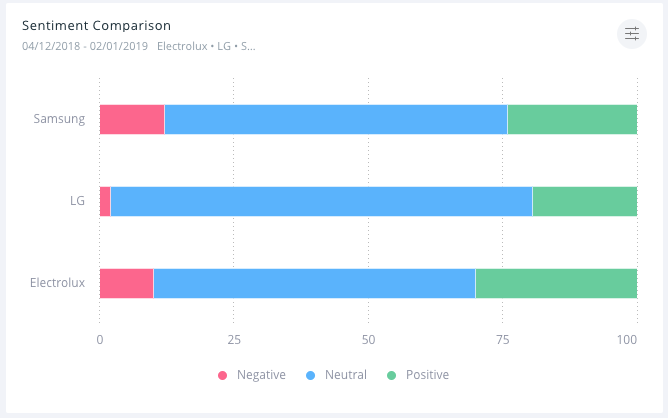Click the Electrolux • LG brand list text
The height and width of the screenshot is (418, 668).
pos(206,46)
